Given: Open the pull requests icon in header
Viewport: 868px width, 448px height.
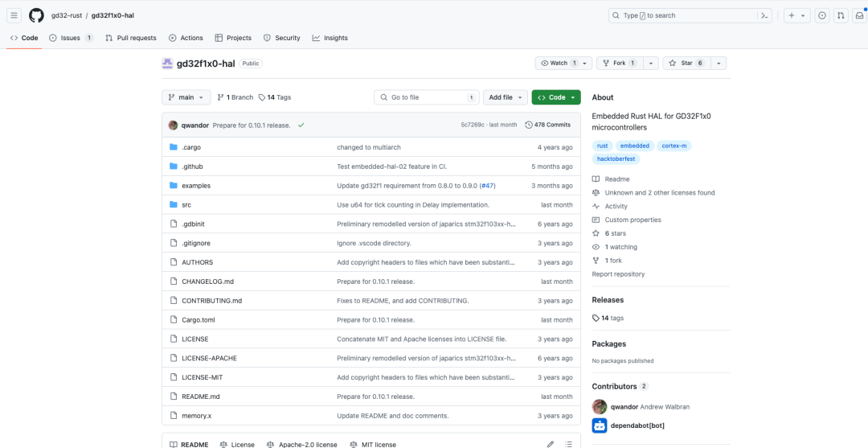Looking at the screenshot, I should tap(841, 15).
